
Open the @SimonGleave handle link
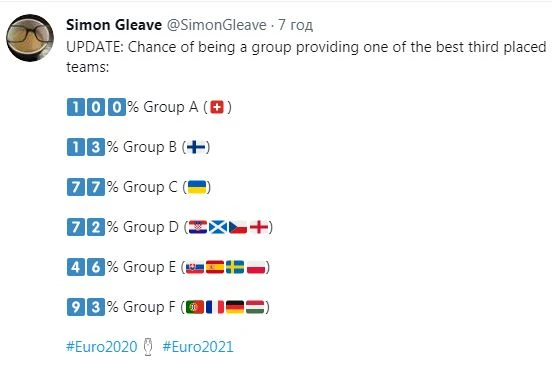pos(216,25)
